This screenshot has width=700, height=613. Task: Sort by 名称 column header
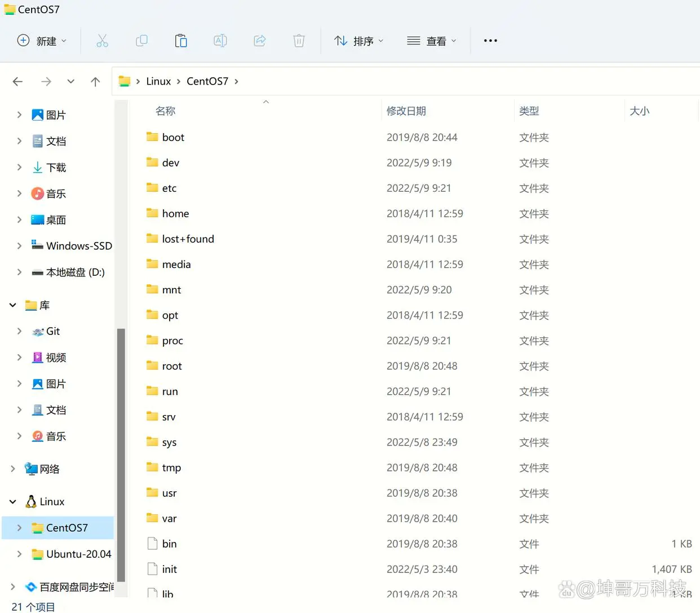click(166, 111)
